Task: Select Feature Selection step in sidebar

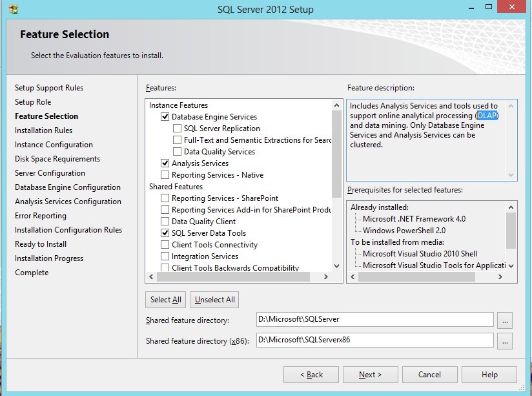Action: pyautogui.click(x=46, y=116)
